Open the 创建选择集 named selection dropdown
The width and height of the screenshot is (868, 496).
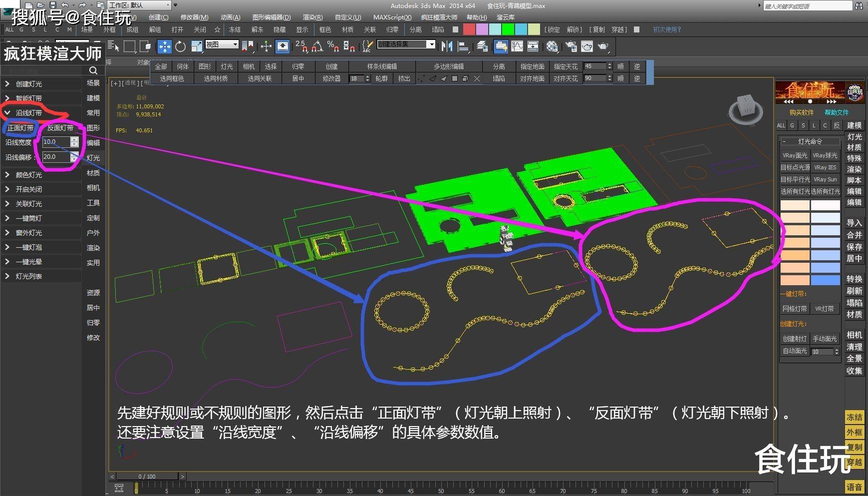pos(406,44)
